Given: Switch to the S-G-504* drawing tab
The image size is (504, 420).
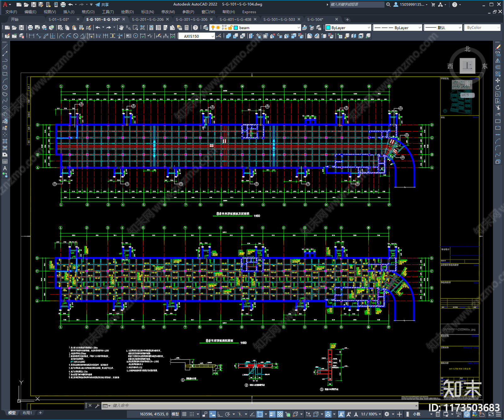Looking at the screenshot, I should 315,19.
